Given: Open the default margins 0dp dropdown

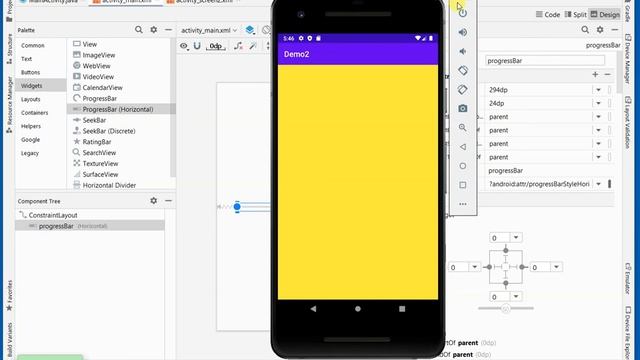Looking at the screenshot, I should (x=216, y=46).
